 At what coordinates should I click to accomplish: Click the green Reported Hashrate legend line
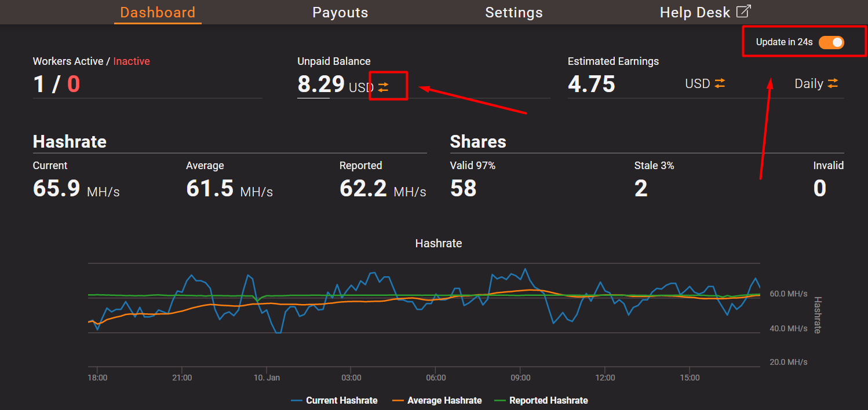point(500,400)
